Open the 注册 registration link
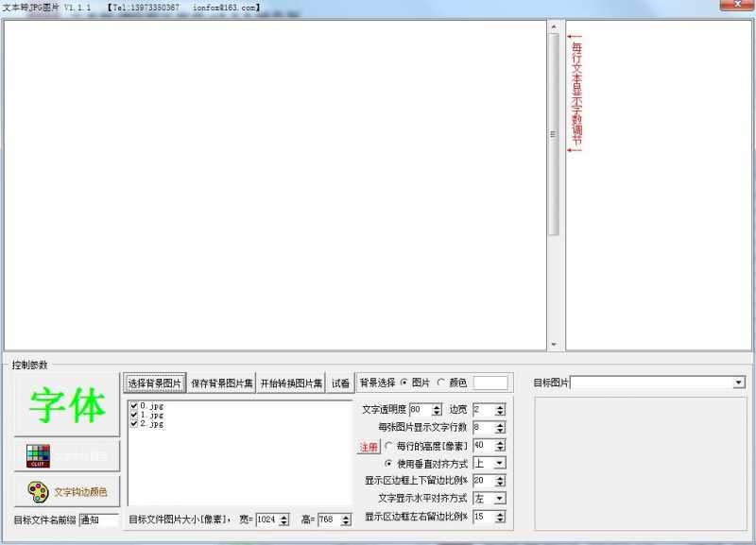The height and width of the screenshot is (545, 756). tap(369, 446)
